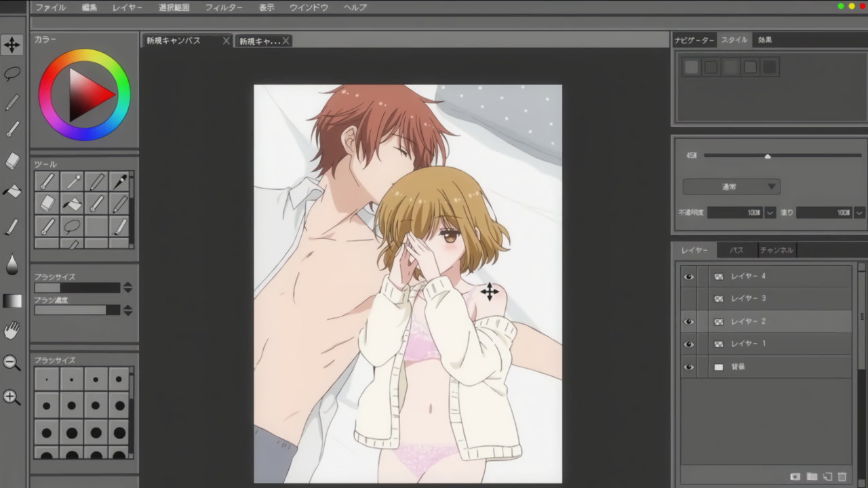Close the first 新規キャンバス tab
Image resolution: width=868 pixels, height=488 pixels.
(226, 41)
